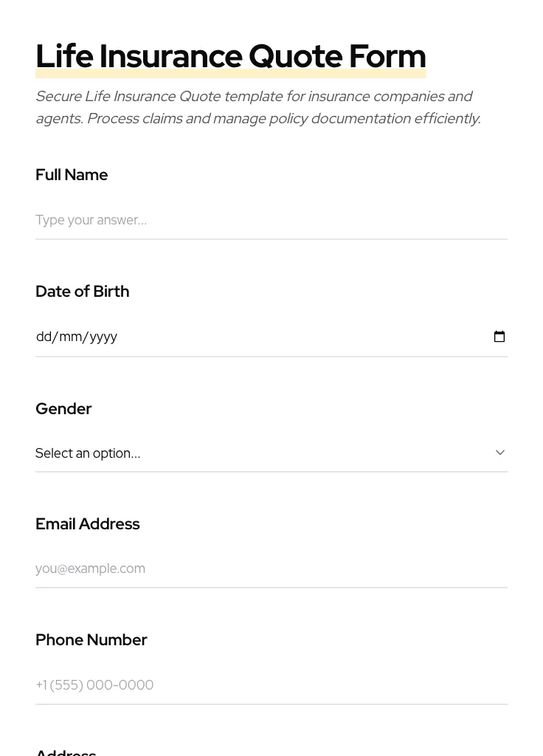Image resolution: width=543 pixels, height=756 pixels.
Task: Click the "Date of Birth" field label
Action: coord(82,292)
